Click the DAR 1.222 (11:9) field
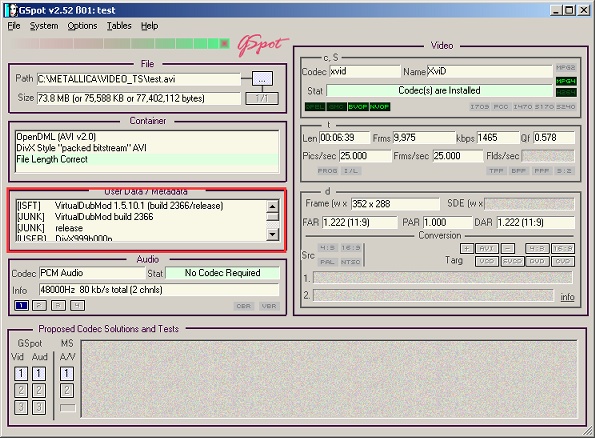Viewport: 595px width, 438px height. tap(536, 222)
